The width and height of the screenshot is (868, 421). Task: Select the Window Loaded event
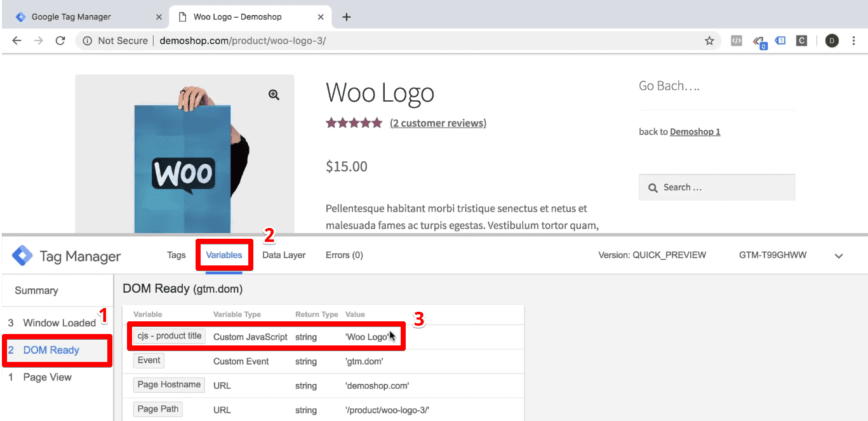click(57, 323)
